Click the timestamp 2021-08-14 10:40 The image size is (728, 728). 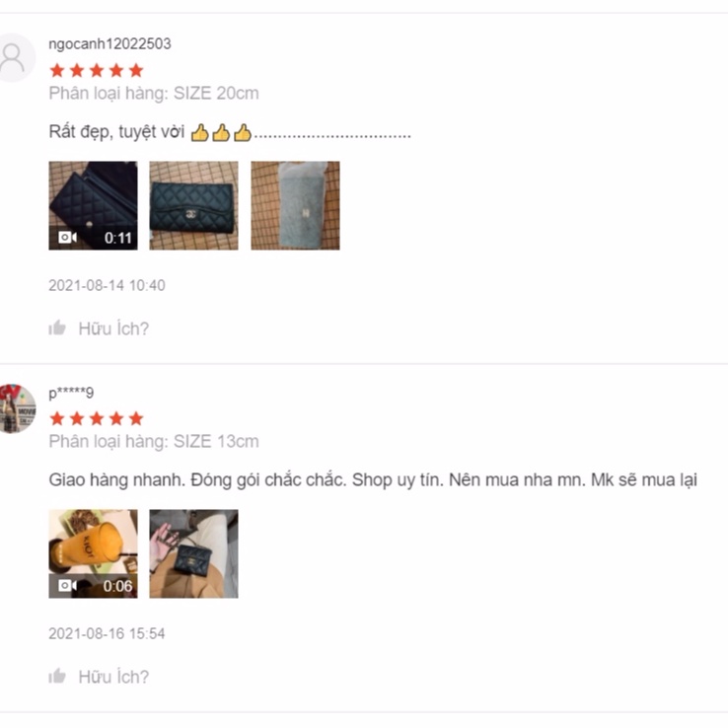[107, 285]
